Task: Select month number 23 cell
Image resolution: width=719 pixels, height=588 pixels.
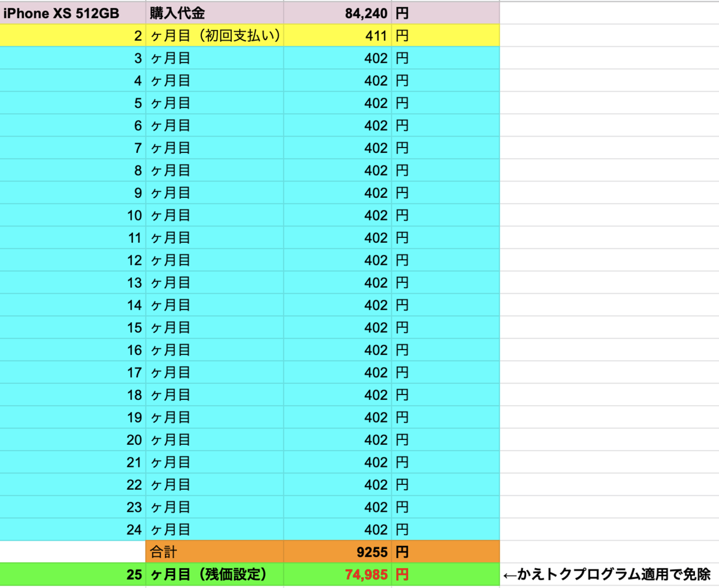Action: point(72,508)
